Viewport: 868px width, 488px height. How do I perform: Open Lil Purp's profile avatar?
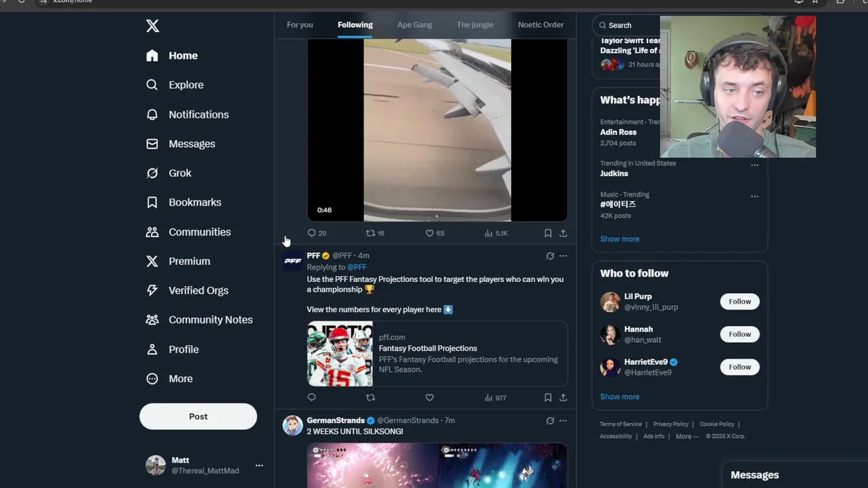[610, 302]
